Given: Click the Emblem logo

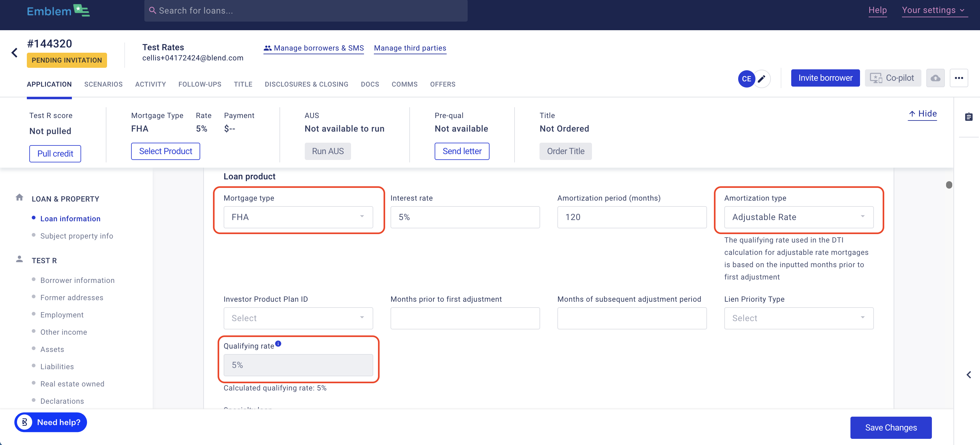Looking at the screenshot, I should (58, 11).
